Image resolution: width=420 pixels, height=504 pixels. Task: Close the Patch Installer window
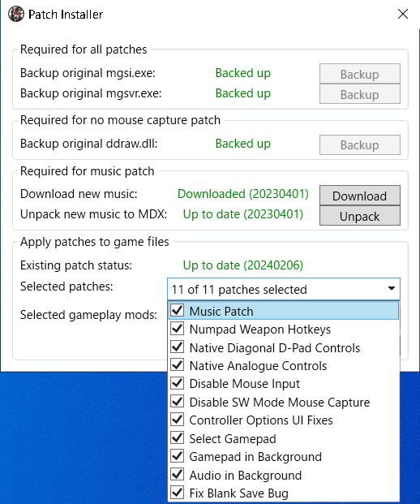tap(403, 14)
